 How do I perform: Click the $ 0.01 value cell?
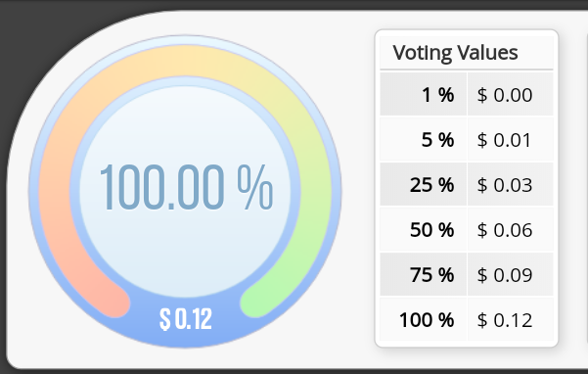click(x=511, y=140)
